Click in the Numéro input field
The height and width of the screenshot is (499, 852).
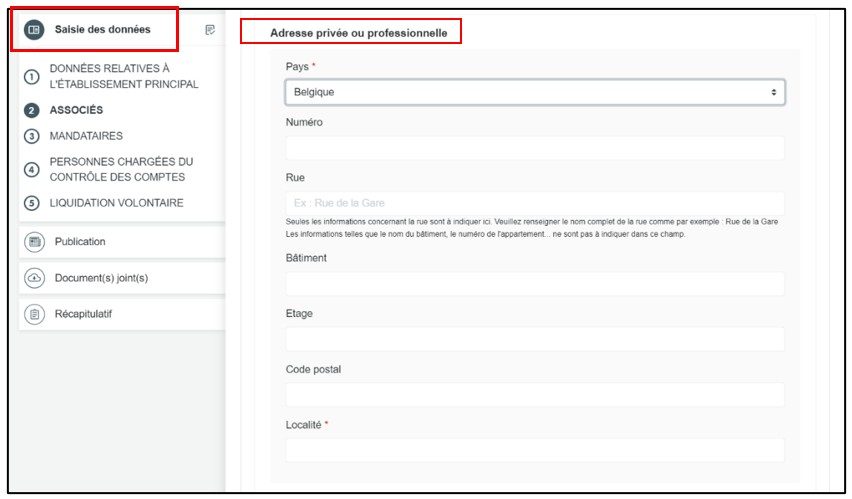534,148
